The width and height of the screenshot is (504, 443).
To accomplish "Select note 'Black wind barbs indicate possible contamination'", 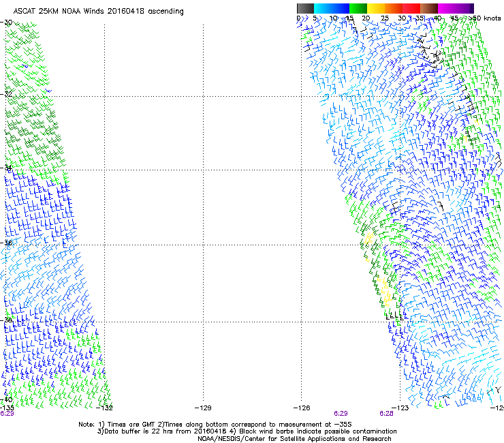I will pos(317,431).
